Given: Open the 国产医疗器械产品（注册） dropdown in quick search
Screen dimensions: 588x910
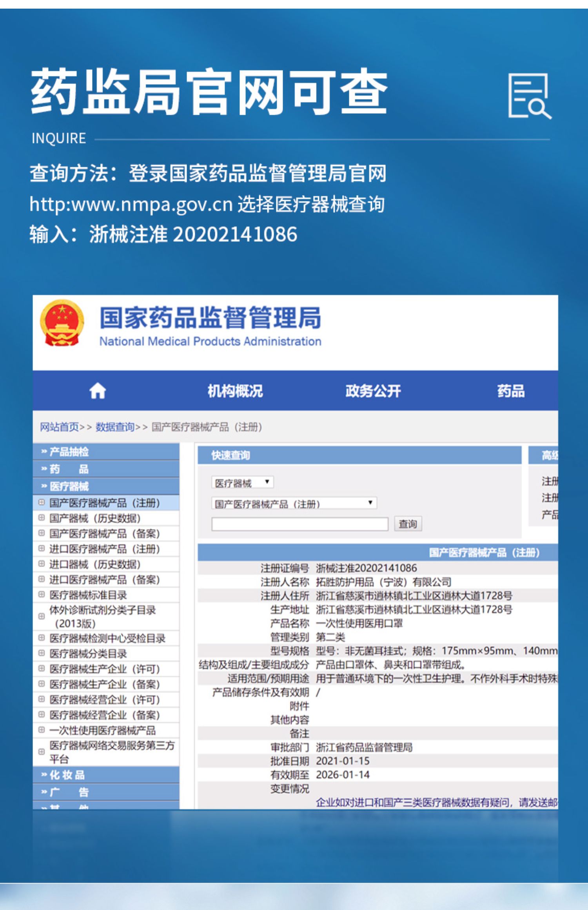Looking at the screenshot, I should pos(294,503).
